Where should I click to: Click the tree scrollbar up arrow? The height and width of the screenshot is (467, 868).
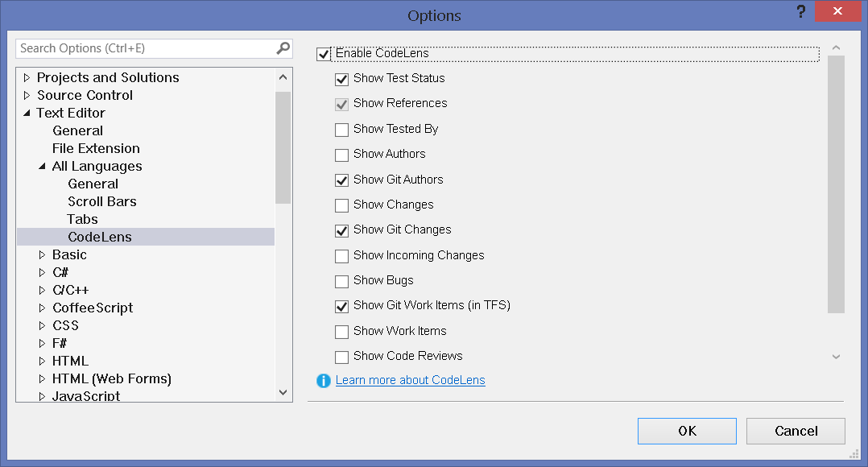click(283, 77)
